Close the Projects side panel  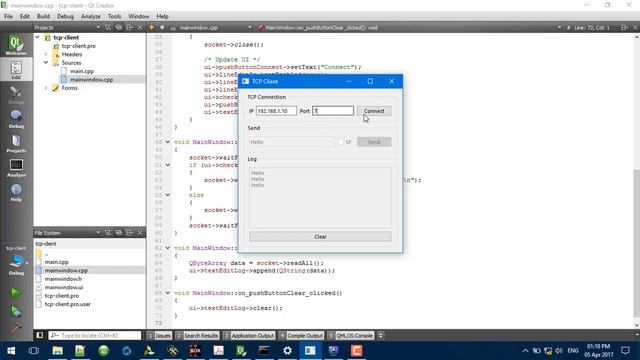[140, 27]
